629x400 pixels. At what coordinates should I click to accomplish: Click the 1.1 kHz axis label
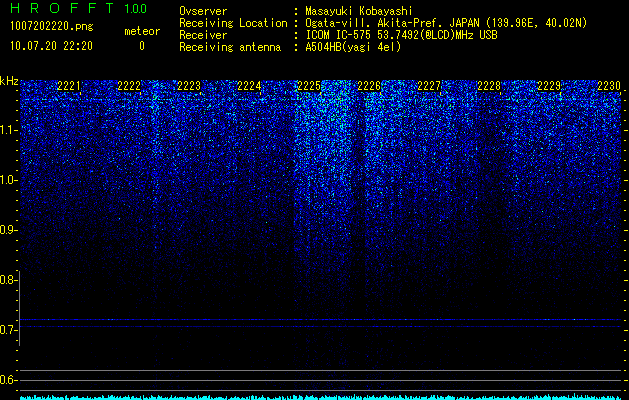coord(8,130)
